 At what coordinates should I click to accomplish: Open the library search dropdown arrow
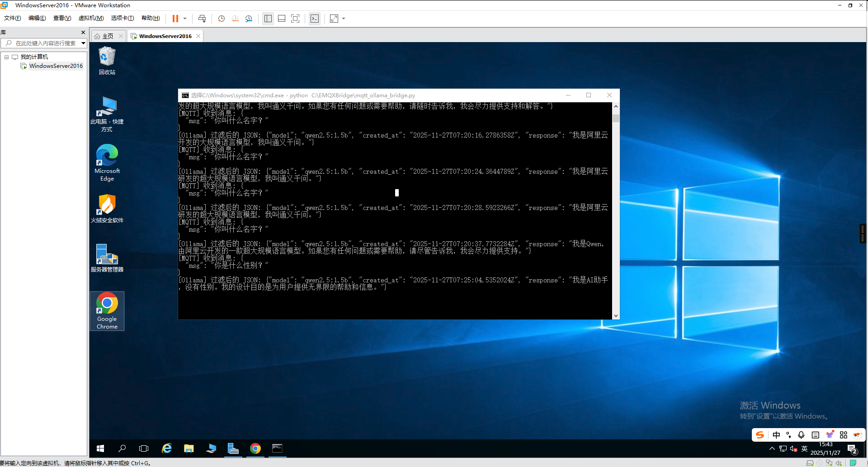click(83, 43)
